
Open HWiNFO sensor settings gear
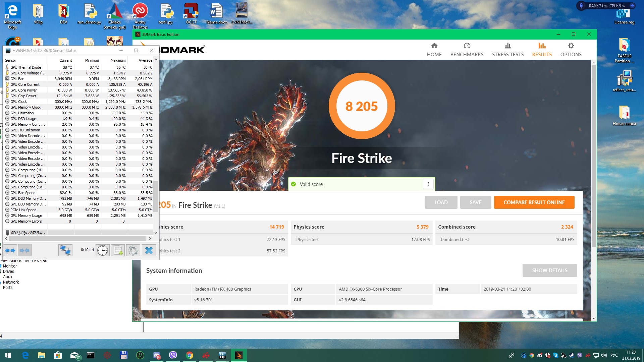click(x=133, y=250)
